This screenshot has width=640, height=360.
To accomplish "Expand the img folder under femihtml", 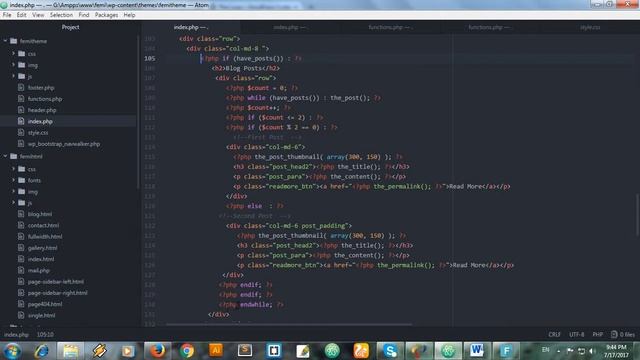I will [x=13, y=191].
